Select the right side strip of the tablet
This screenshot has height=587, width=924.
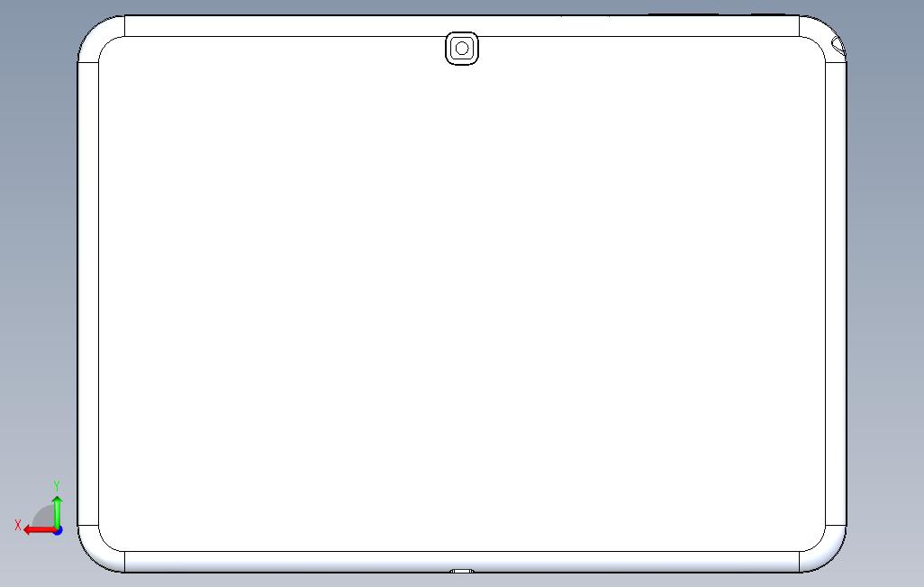click(x=836, y=293)
